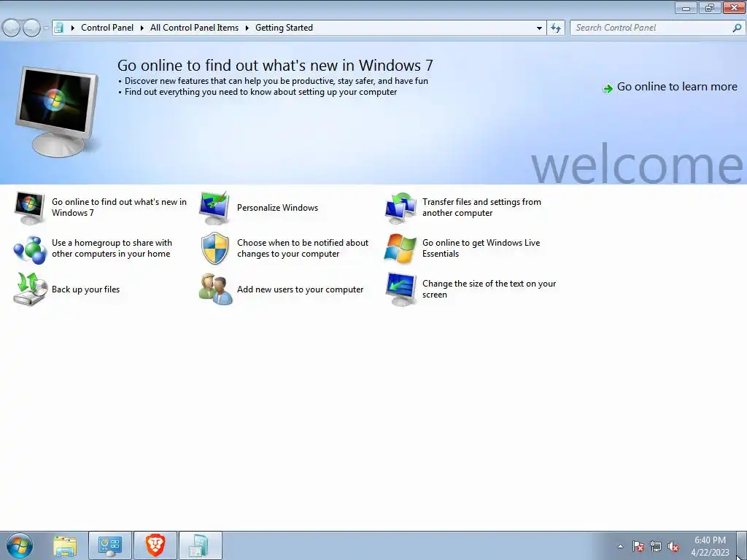Viewport: 747px width, 560px height.
Task: Click the network tray icon
Action: pos(656,546)
